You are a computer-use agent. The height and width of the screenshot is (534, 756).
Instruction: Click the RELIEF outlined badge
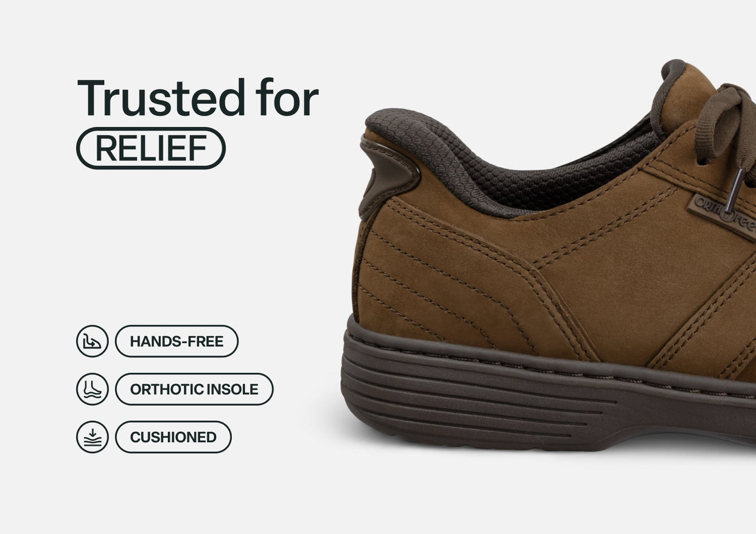151,148
